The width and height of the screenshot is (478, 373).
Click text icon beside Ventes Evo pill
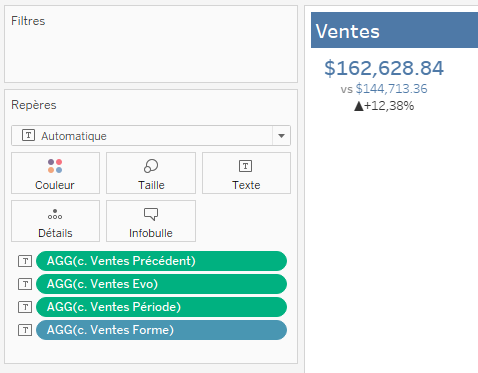25,284
